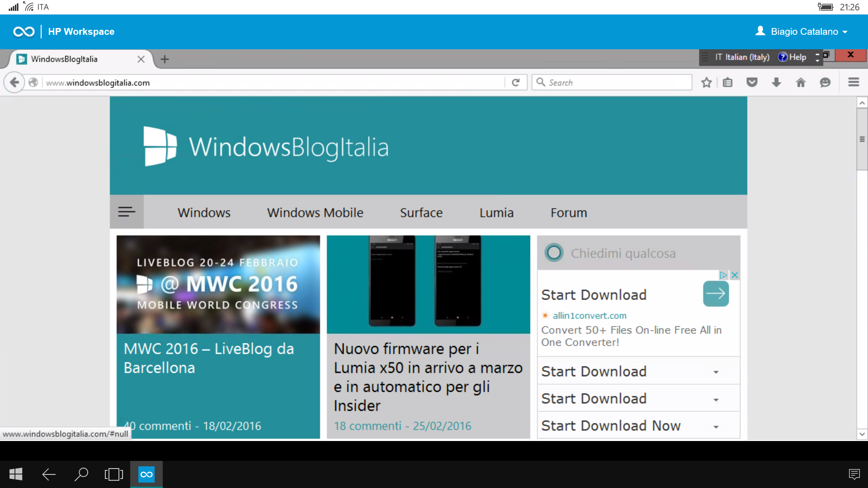Screen dimensions: 868x488
Task: Open Italian (Italy) language selector
Action: (x=742, y=57)
